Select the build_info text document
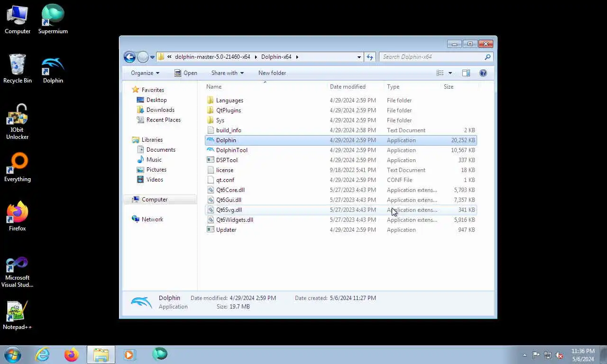607x364 pixels. 340,130
